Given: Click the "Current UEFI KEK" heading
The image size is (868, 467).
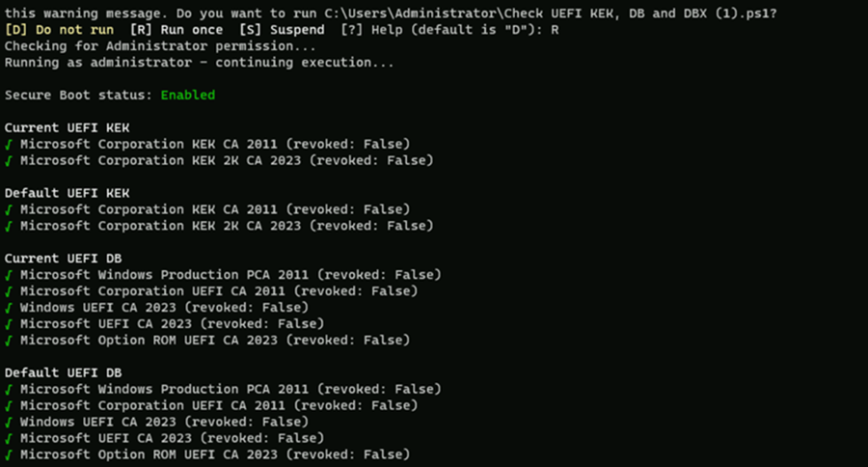Looking at the screenshot, I should point(67,127).
